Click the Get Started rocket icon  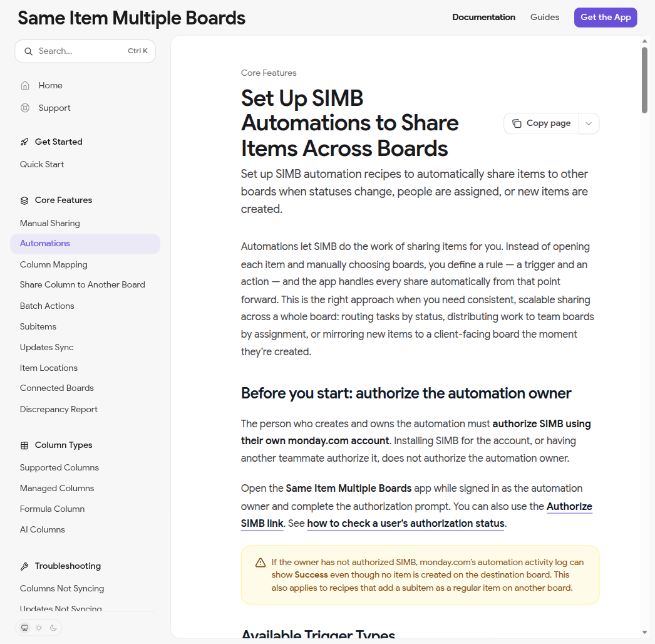tap(24, 142)
